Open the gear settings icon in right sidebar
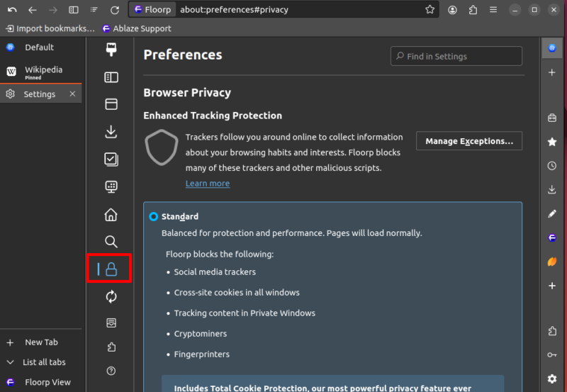 point(552,379)
